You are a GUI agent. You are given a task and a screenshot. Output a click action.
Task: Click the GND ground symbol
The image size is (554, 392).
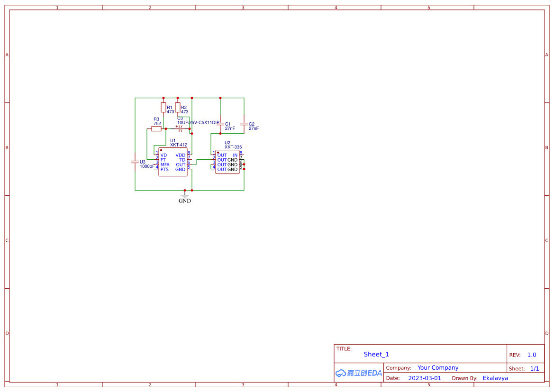(x=185, y=196)
